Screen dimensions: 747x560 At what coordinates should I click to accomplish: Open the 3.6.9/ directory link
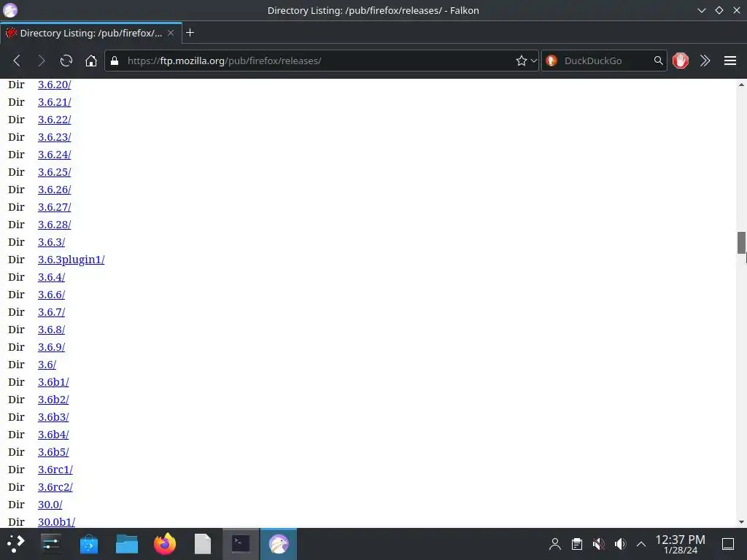pos(52,347)
